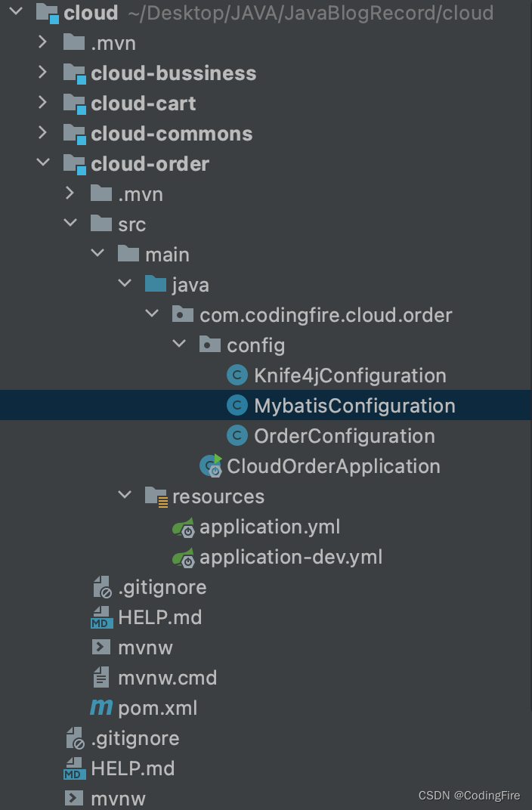The image size is (532, 810).
Task: Select the com.codingfire.cloud.order package
Action: tap(326, 315)
